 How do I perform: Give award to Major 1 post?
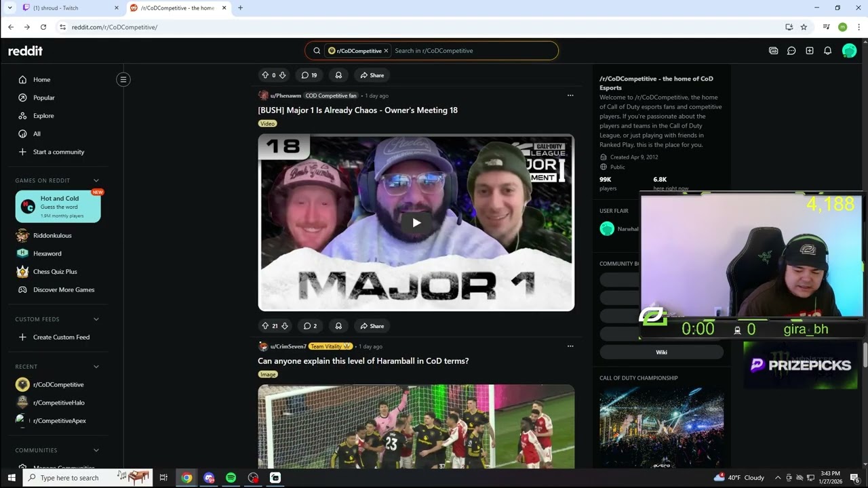tap(338, 326)
